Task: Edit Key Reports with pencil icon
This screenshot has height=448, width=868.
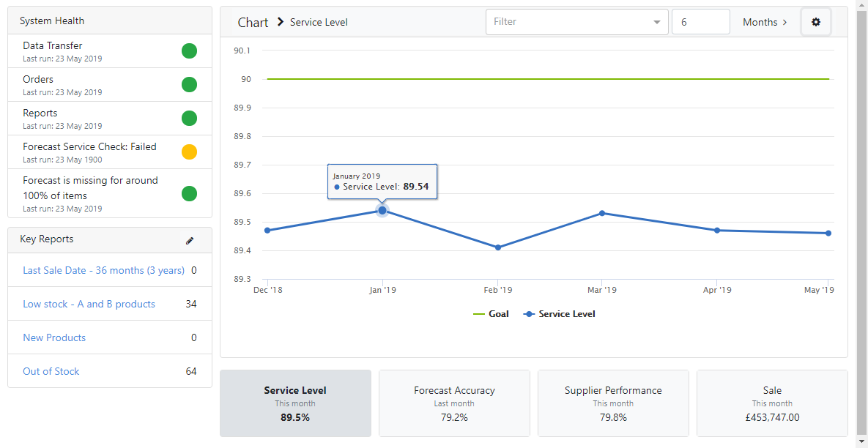Action: 190,240
